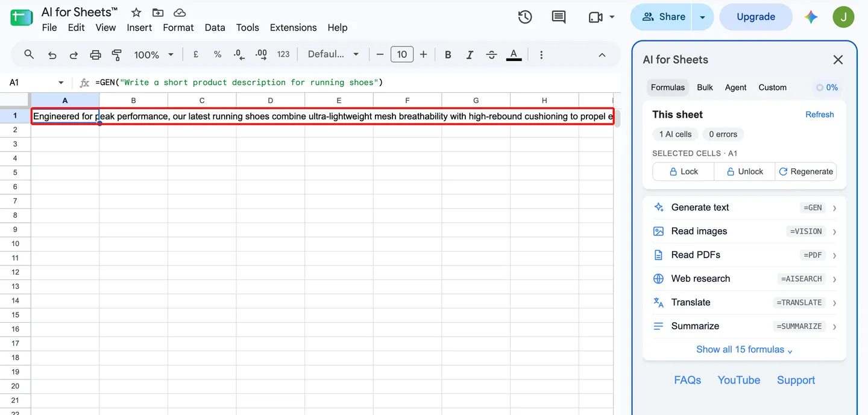Open the File menu
868x415 pixels.
[x=49, y=28]
